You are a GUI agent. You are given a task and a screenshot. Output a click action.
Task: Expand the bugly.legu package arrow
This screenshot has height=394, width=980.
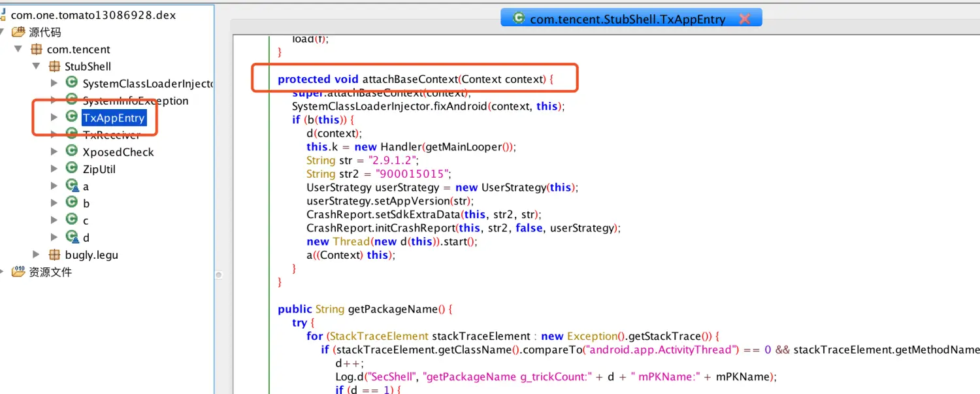pyautogui.click(x=37, y=254)
